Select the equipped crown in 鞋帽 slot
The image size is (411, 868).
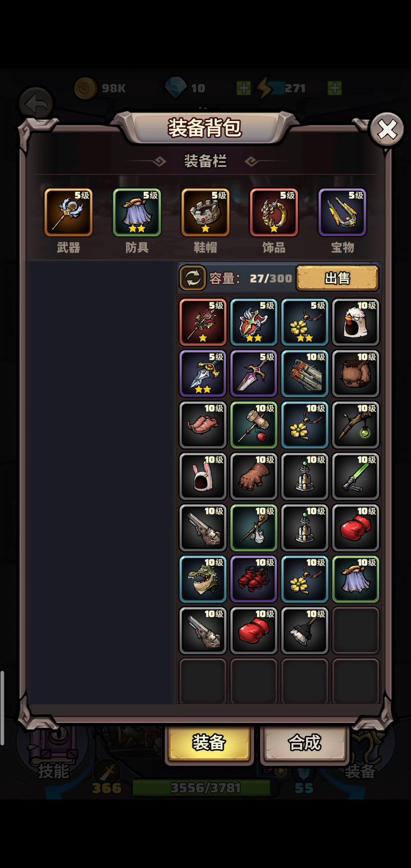[205, 212]
